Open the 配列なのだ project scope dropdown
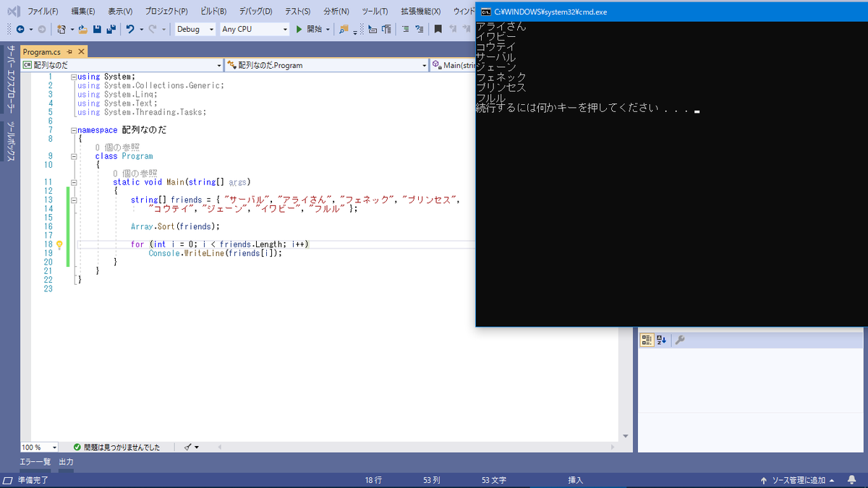The image size is (868, 488). 122,65
